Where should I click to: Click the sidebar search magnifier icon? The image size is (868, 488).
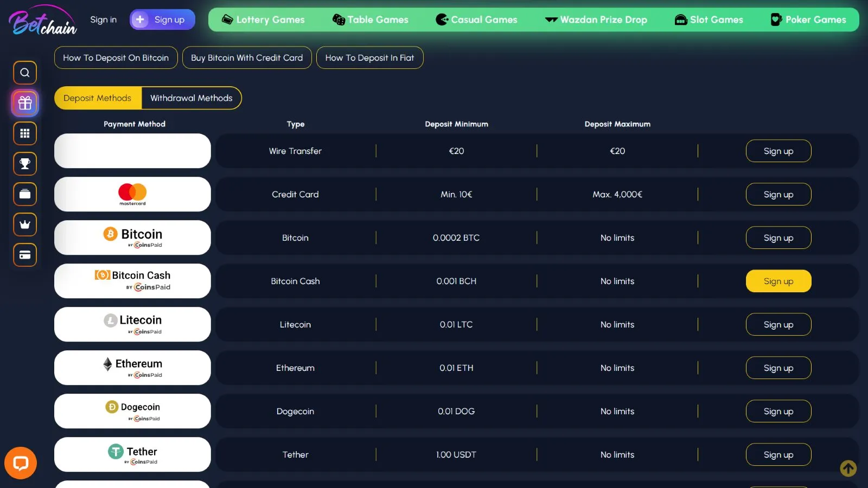click(x=25, y=73)
